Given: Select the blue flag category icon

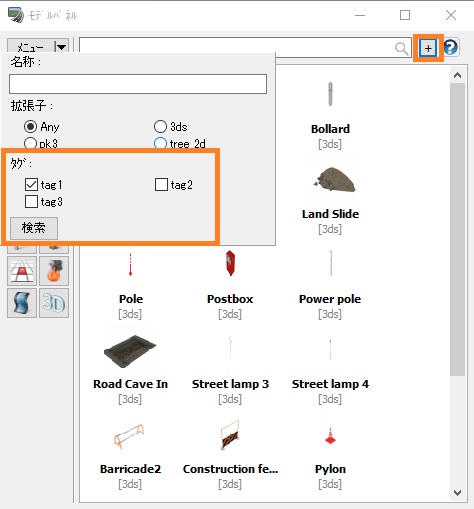Looking at the screenshot, I should [x=22, y=303].
